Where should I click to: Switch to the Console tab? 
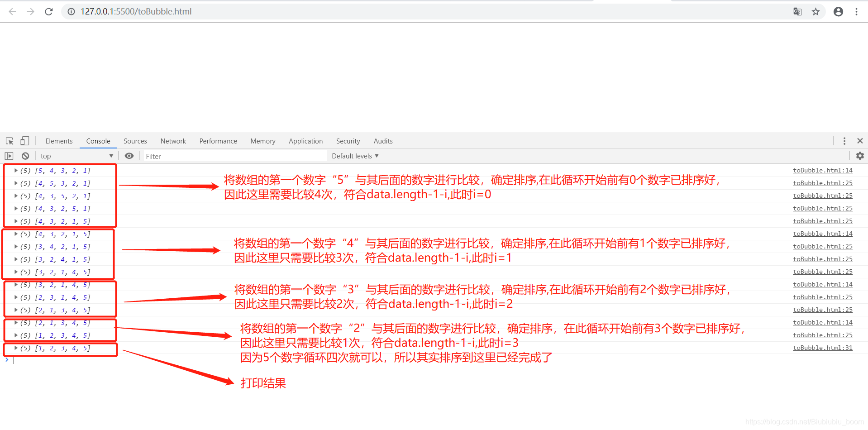pos(98,141)
